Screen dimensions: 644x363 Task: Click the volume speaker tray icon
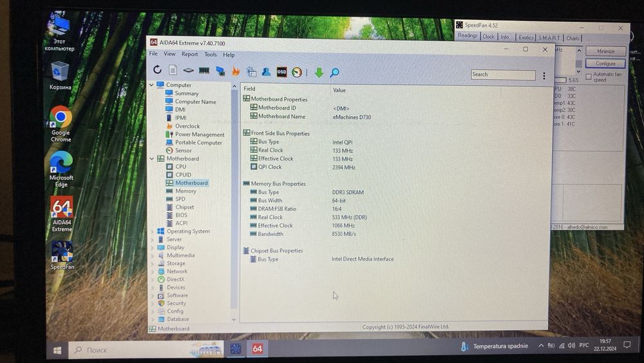point(571,346)
